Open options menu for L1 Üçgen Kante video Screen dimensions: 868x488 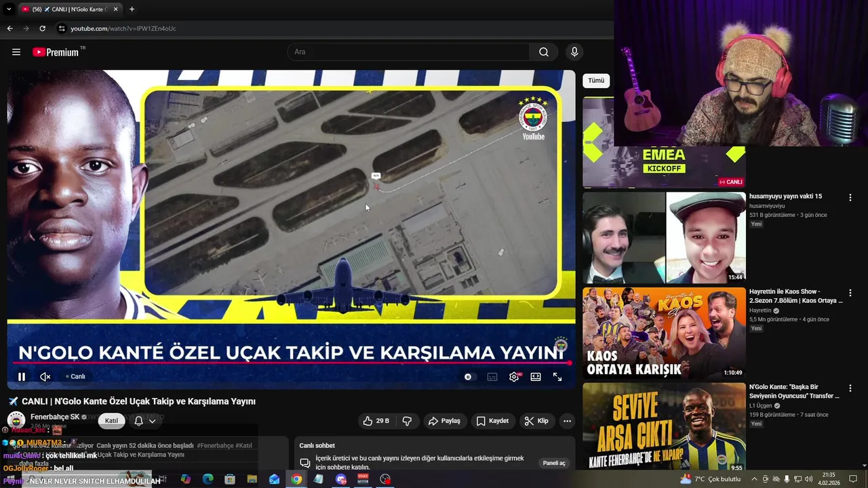[x=850, y=389]
